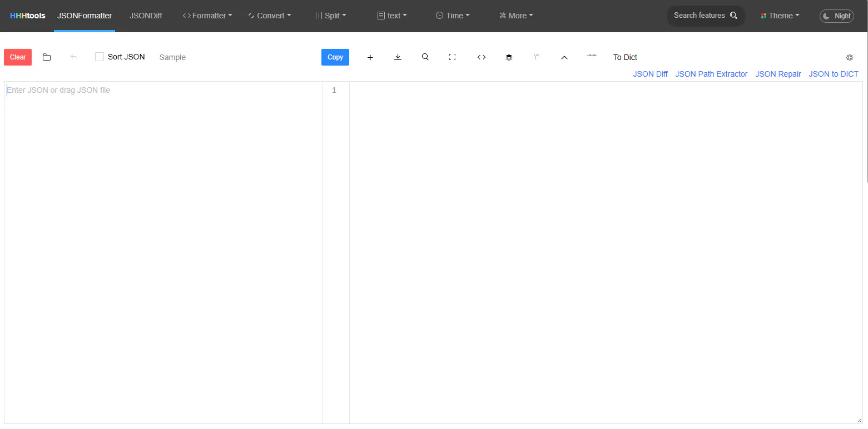
Task: Select the JSONFormatter tab
Action: 85,16
